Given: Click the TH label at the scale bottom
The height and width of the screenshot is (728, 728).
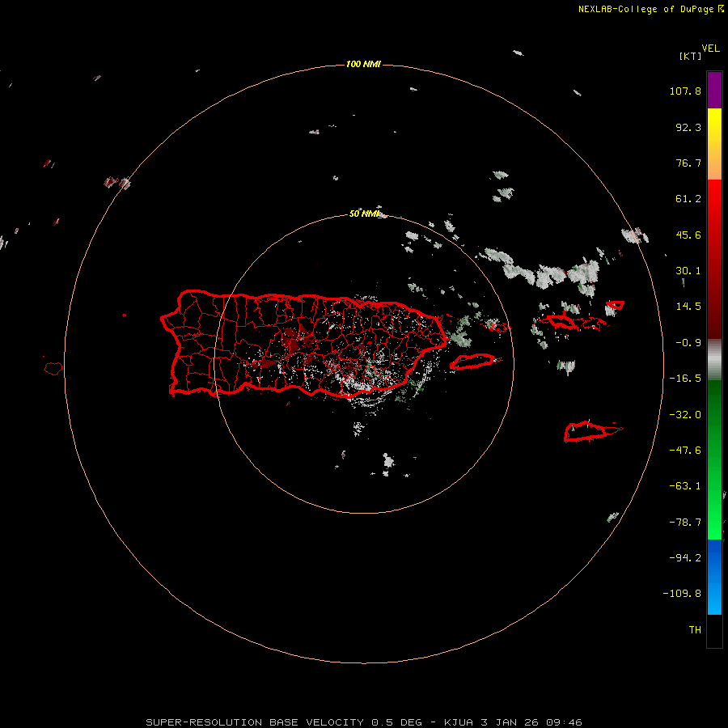Looking at the screenshot, I should [x=695, y=630].
